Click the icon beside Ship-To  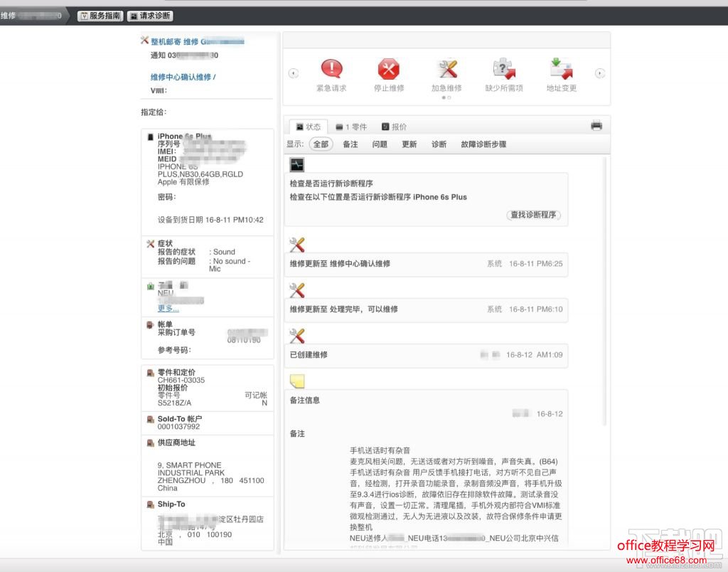pyautogui.click(x=151, y=504)
